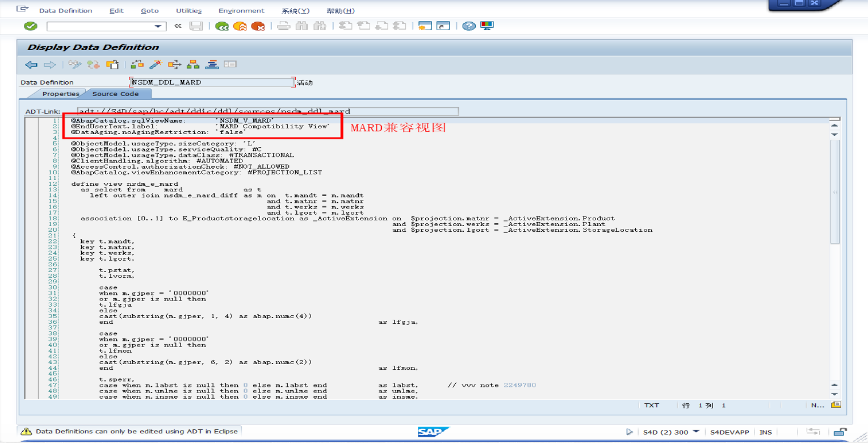This screenshot has height=443, width=868.
Task: Toggle Active/Inactive version icon
Action: (93, 65)
